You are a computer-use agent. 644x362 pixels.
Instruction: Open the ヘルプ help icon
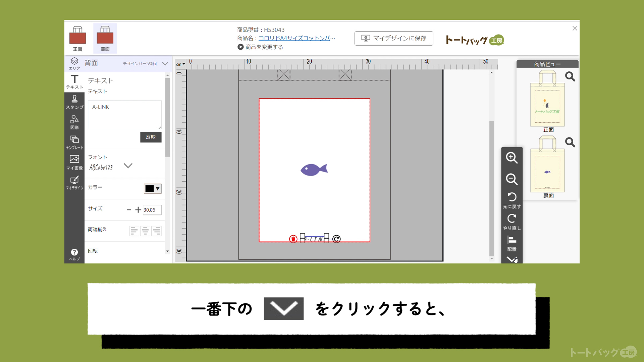pyautogui.click(x=74, y=254)
